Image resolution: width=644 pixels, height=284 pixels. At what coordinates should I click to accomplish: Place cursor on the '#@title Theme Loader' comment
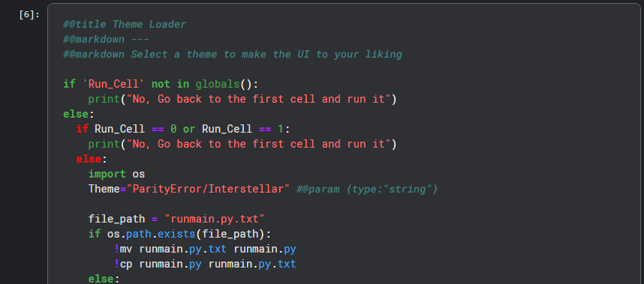(125, 25)
